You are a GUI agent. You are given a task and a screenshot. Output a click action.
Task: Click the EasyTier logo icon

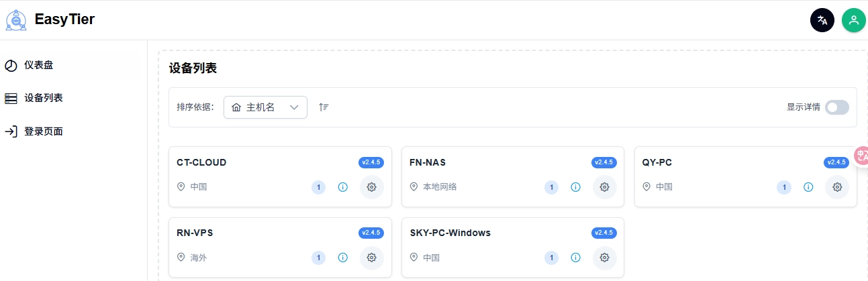tap(16, 20)
